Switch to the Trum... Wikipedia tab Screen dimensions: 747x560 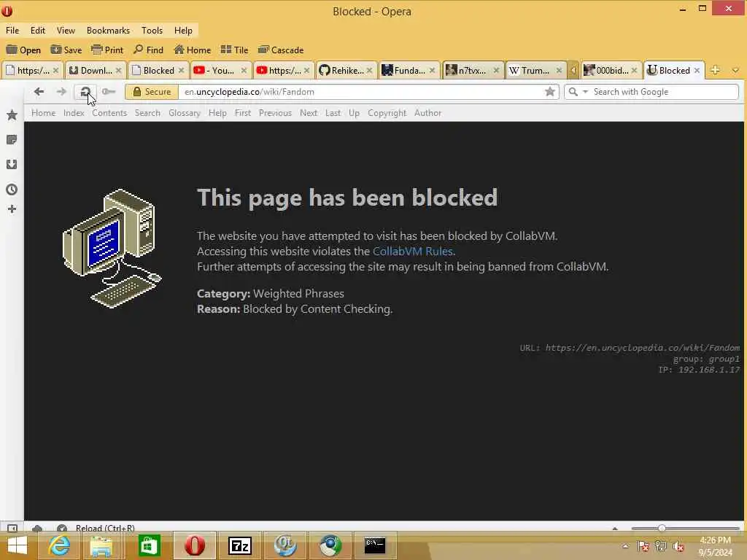click(x=535, y=71)
